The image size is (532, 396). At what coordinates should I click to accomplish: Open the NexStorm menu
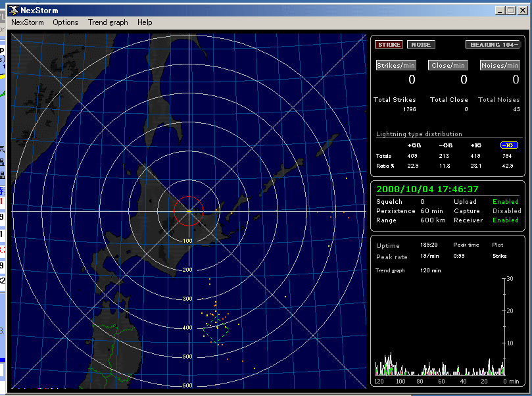click(x=27, y=22)
